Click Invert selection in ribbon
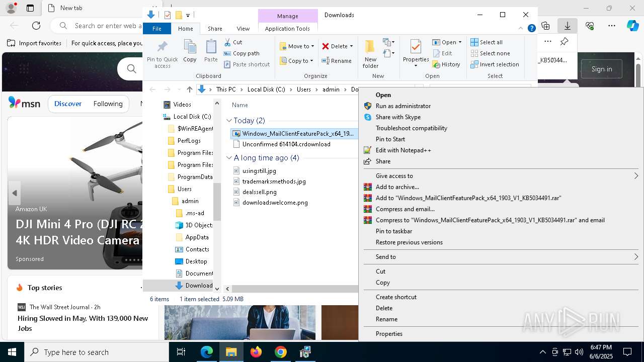This screenshot has width=644, height=362. (495, 64)
